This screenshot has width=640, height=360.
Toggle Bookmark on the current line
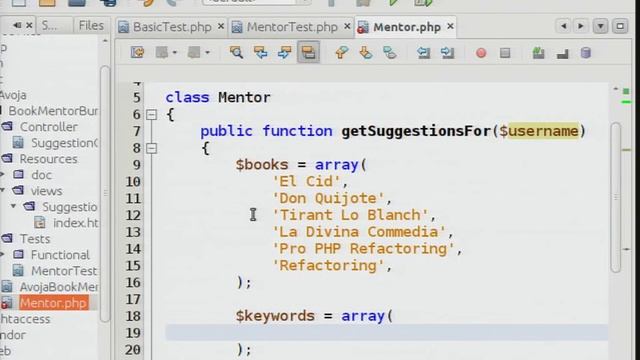[x=389, y=53]
